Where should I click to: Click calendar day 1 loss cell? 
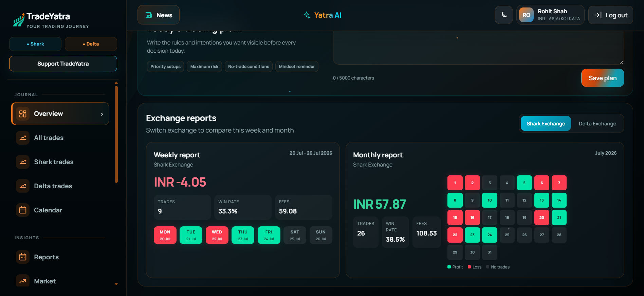coord(455,183)
